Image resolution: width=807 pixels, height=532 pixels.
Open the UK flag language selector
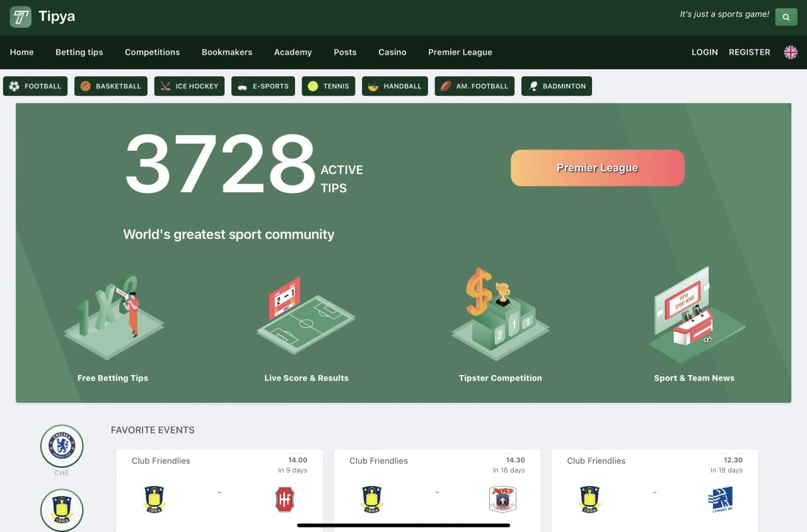tap(790, 52)
